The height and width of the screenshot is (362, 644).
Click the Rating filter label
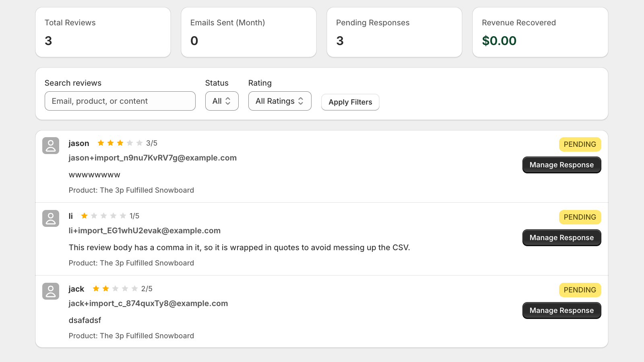[260, 83]
